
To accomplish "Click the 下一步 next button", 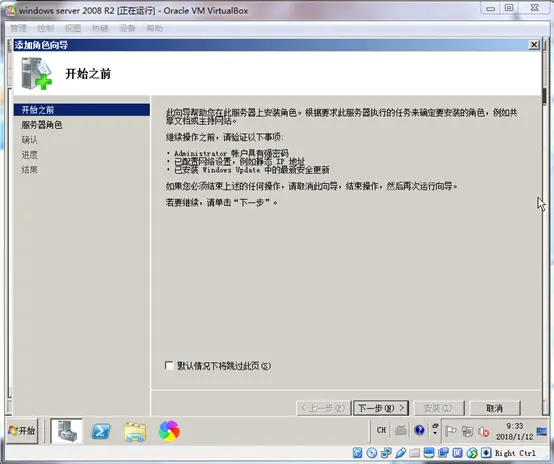I will [x=381, y=408].
